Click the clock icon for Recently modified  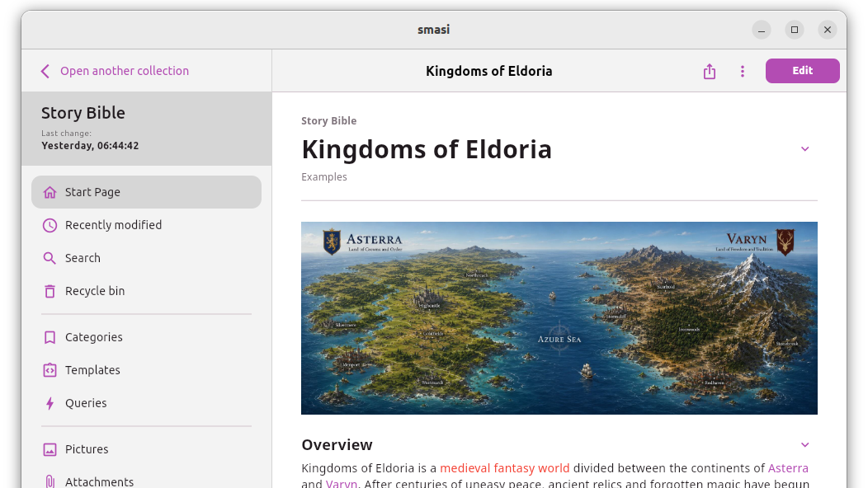point(50,225)
